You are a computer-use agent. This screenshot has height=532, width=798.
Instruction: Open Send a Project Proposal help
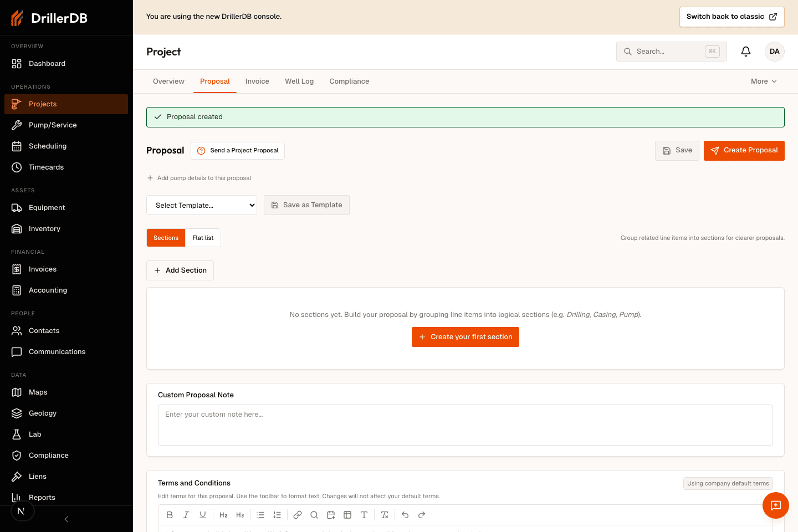[x=238, y=151]
